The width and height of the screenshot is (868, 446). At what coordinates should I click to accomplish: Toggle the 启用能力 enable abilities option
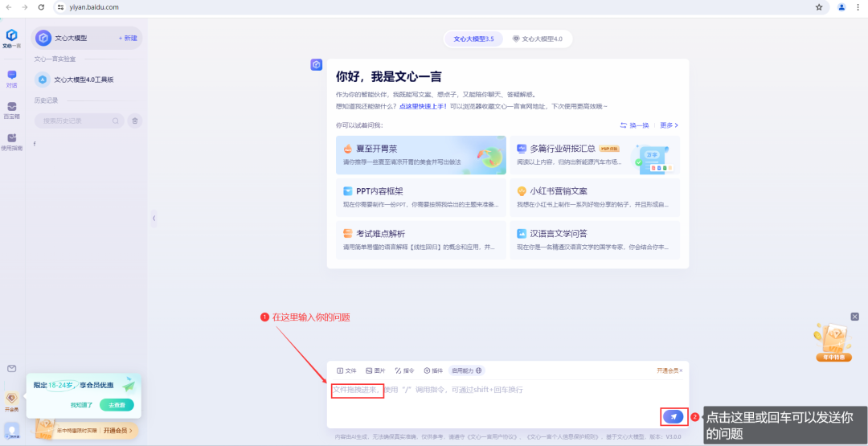tap(467, 370)
